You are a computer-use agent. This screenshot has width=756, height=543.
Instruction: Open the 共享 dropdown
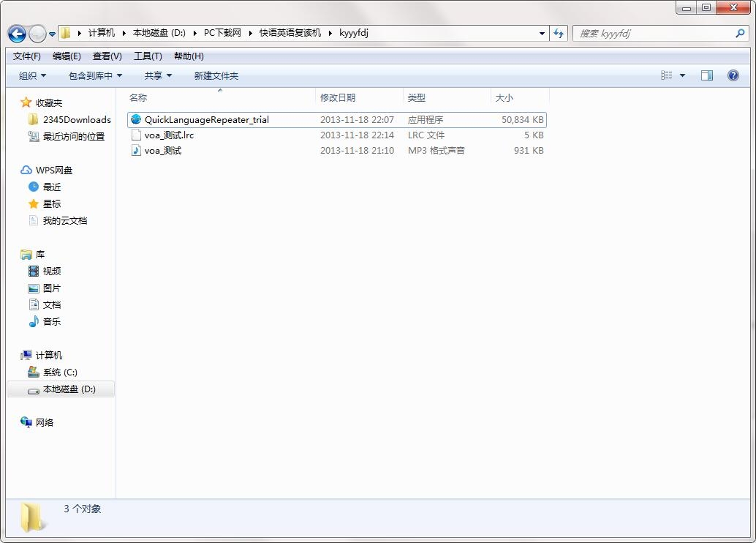158,76
